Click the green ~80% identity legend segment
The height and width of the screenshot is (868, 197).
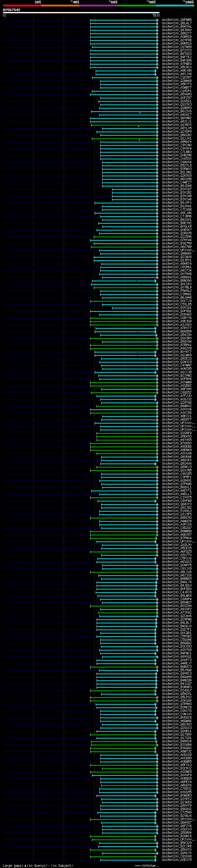137,6
